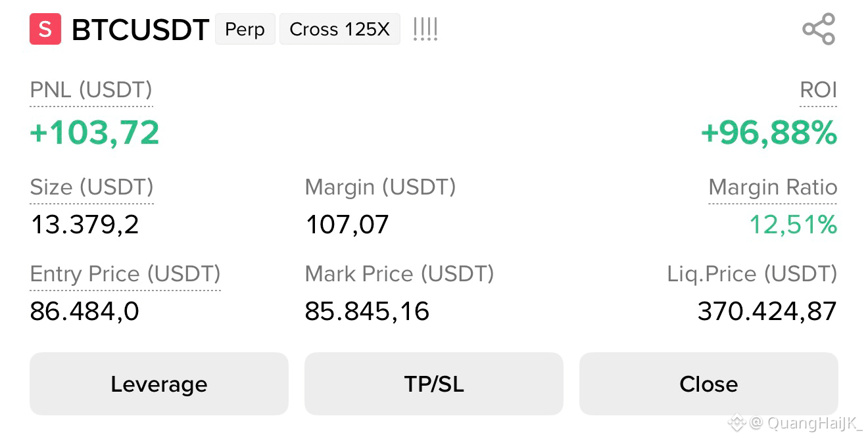Tap the four-bar ADL indicator icon
This screenshot has width=868, height=439.
pyautogui.click(x=425, y=30)
